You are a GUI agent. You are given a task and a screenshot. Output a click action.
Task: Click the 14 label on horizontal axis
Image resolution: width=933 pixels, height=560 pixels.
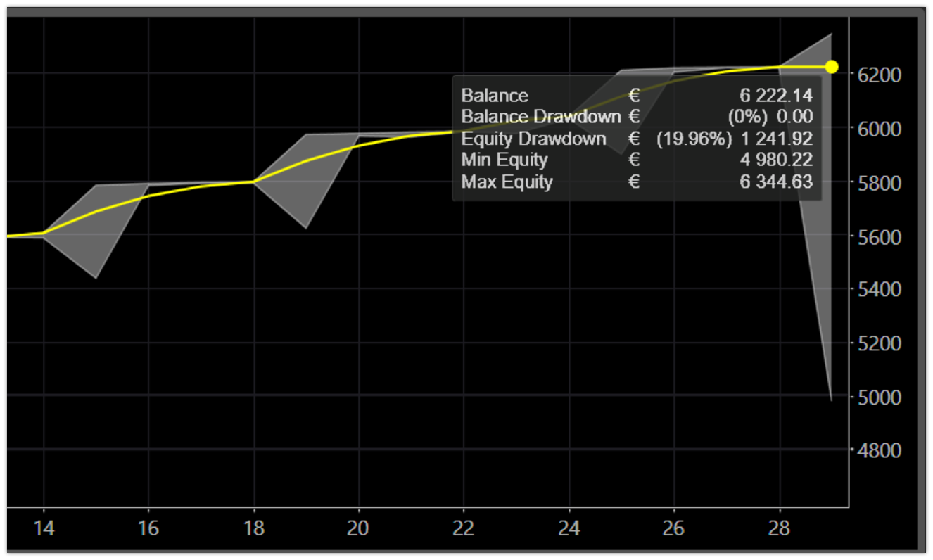tap(44, 528)
